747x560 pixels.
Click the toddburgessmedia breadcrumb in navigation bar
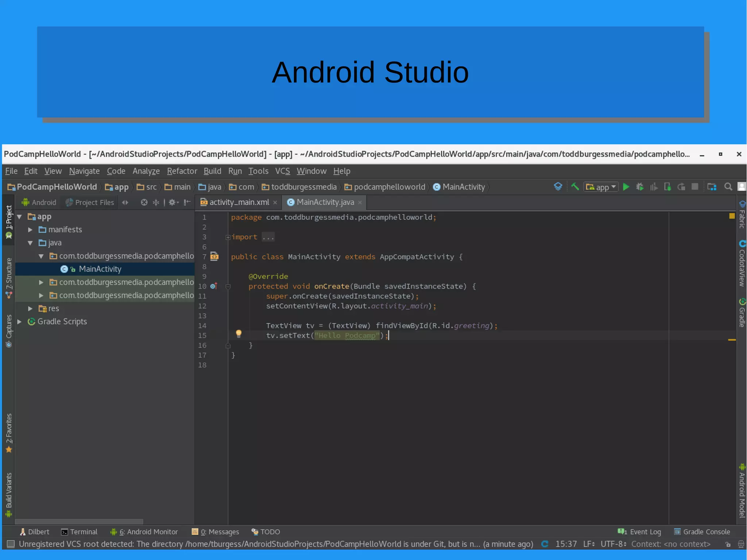(299, 187)
